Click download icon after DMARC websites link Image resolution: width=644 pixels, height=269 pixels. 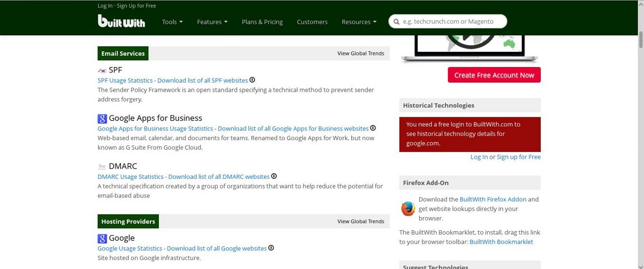click(274, 176)
